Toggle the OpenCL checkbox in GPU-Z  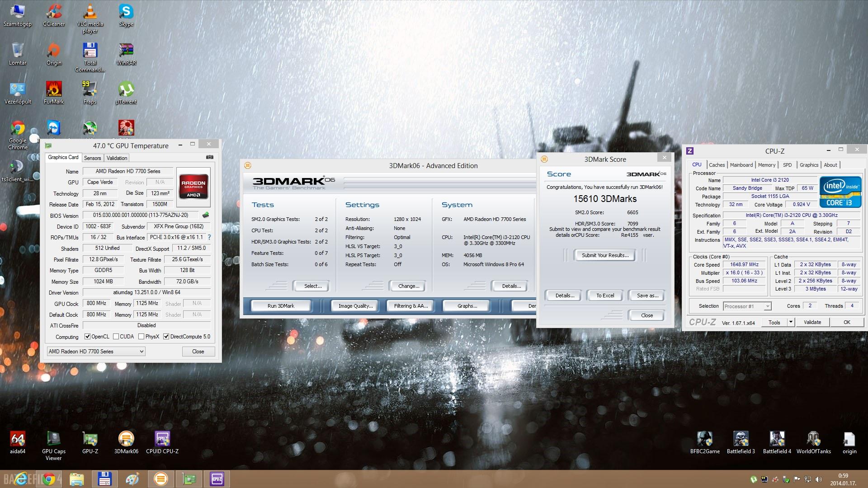pos(88,337)
